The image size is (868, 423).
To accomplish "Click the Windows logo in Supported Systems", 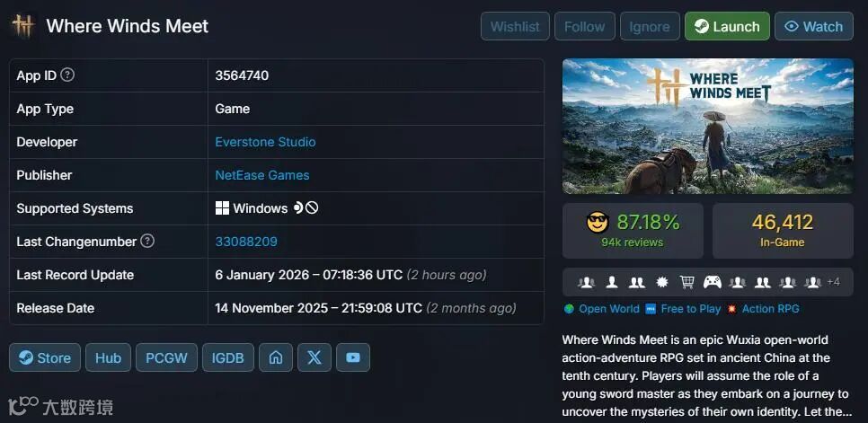I will (222, 208).
